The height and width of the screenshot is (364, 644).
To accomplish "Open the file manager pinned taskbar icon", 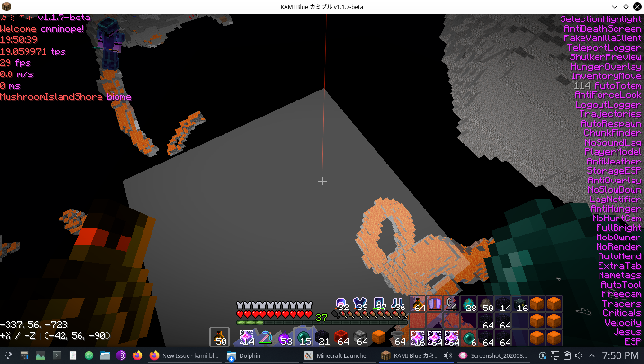I will tap(105, 355).
